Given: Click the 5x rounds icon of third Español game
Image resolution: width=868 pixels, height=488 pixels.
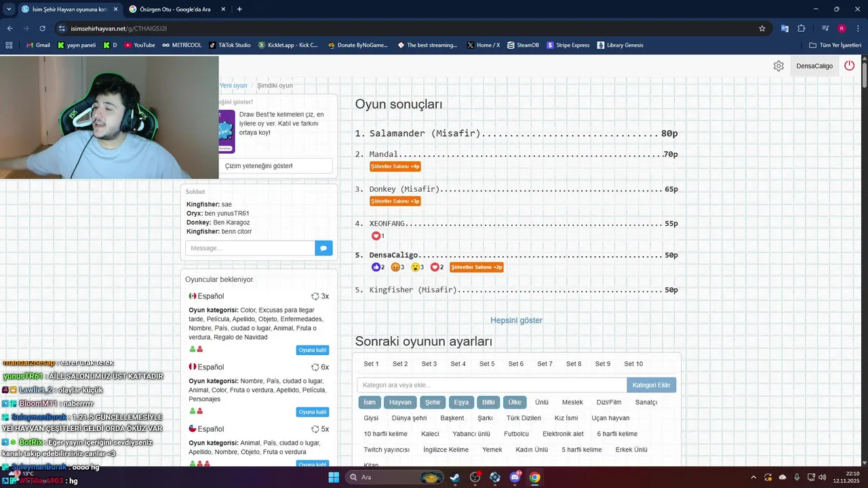Looking at the screenshot, I should tap(315, 429).
